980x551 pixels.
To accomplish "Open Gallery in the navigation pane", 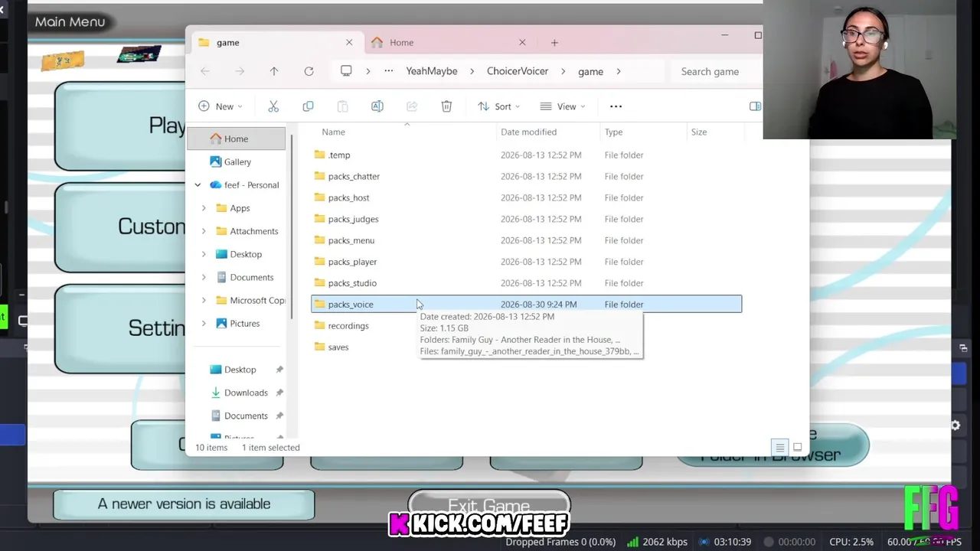I will pos(237,162).
